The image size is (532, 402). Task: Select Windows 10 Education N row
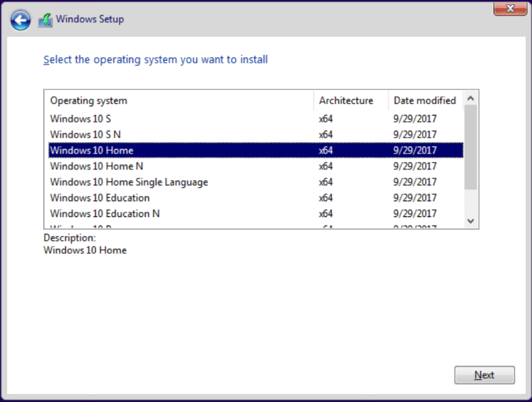point(105,214)
